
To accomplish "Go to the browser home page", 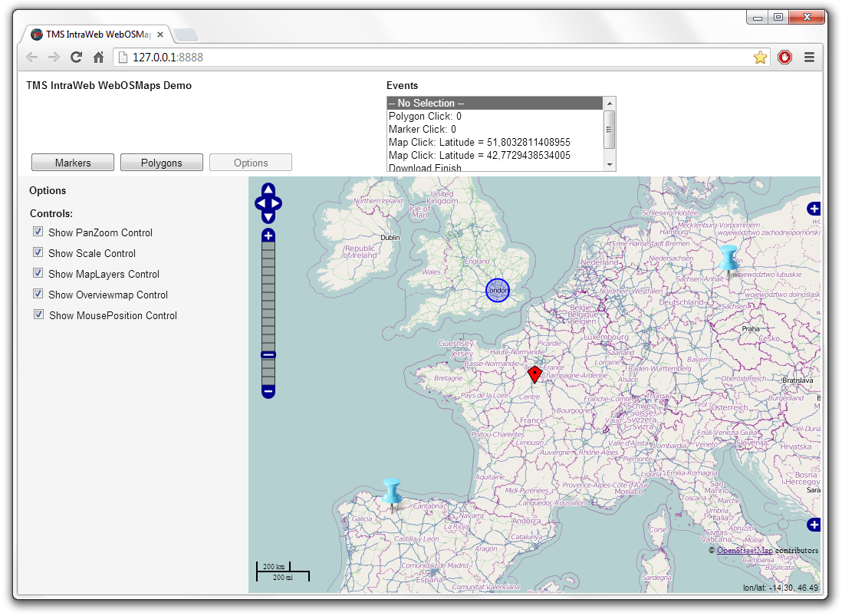I will coord(98,58).
